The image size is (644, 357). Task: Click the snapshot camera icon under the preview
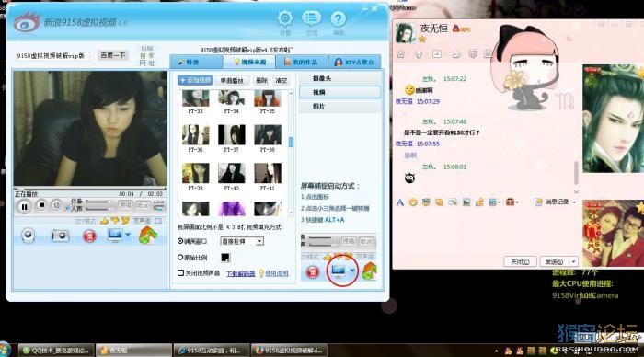(60, 236)
